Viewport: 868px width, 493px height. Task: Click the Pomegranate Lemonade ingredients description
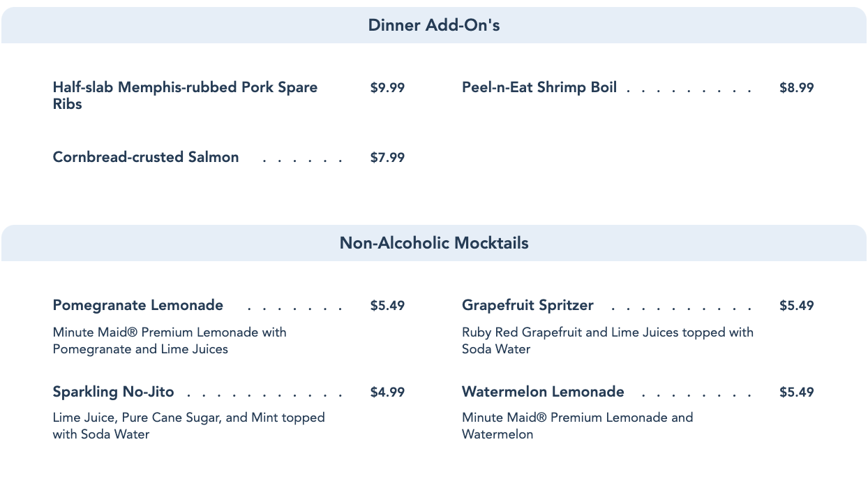[x=170, y=341]
